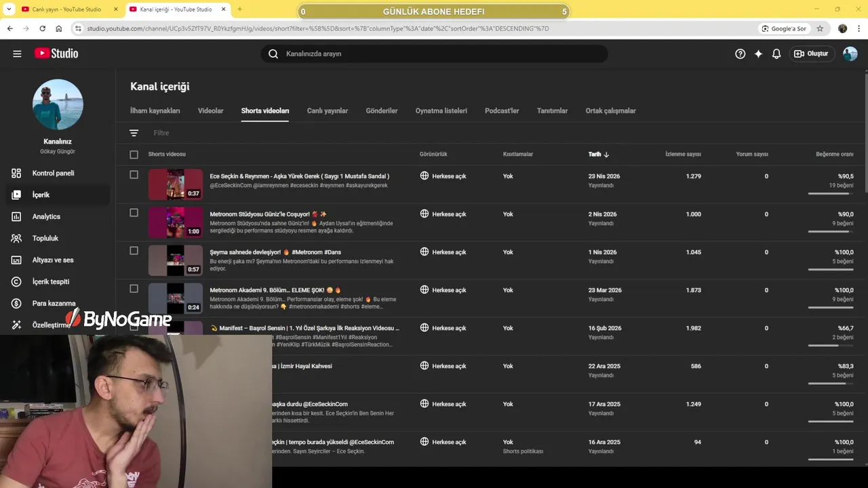This screenshot has width=868, height=488.
Task: Bookmark page with star icon
Action: (820, 28)
